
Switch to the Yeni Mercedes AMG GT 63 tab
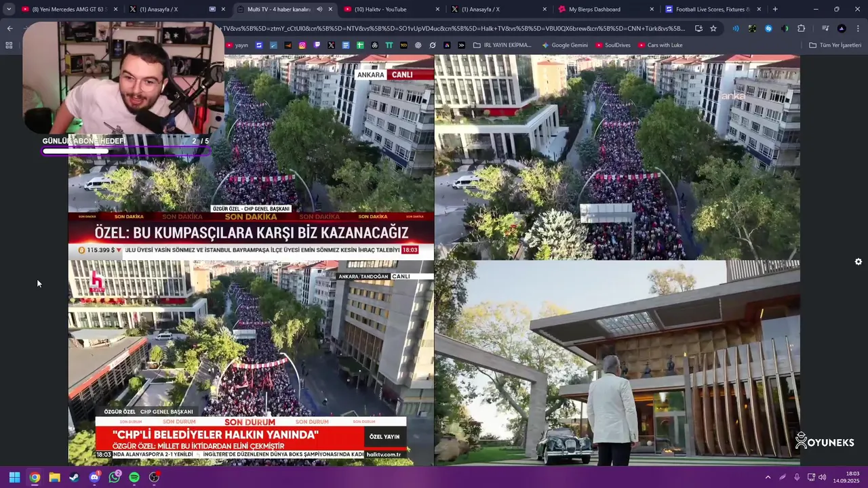(x=70, y=9)
